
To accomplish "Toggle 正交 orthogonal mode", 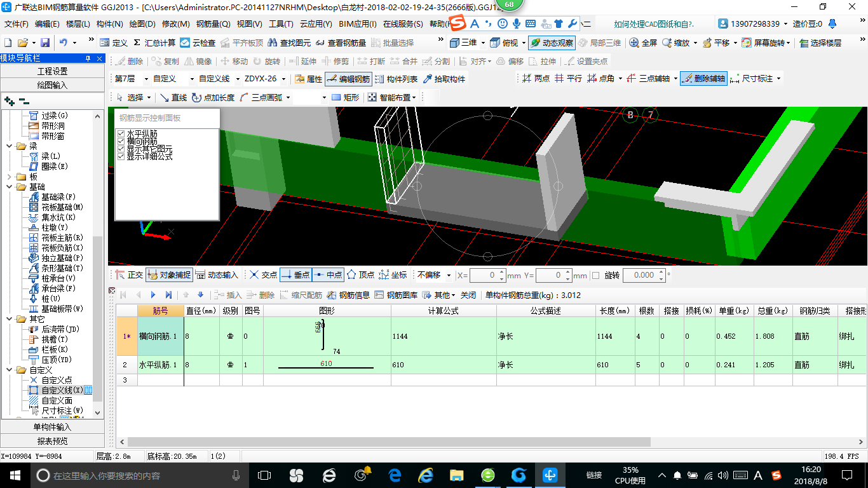I will pos(129,275).
